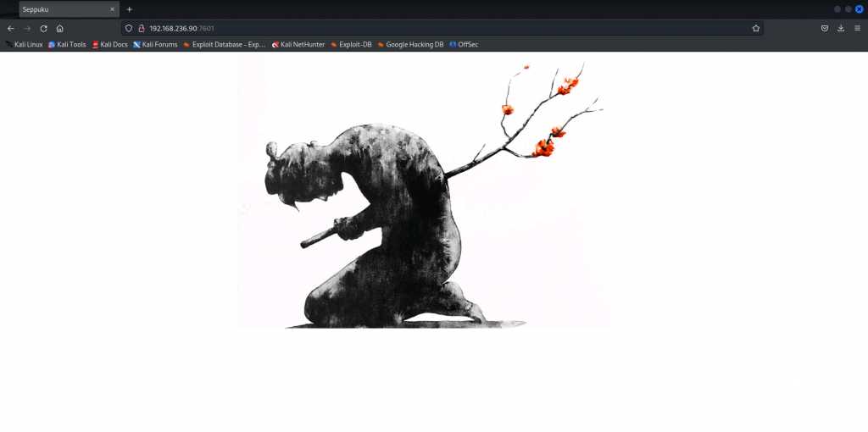Viewport: 868px width, 432px height.
Task: Open the Kali Docs bookmark
Action: click(109, 44)
